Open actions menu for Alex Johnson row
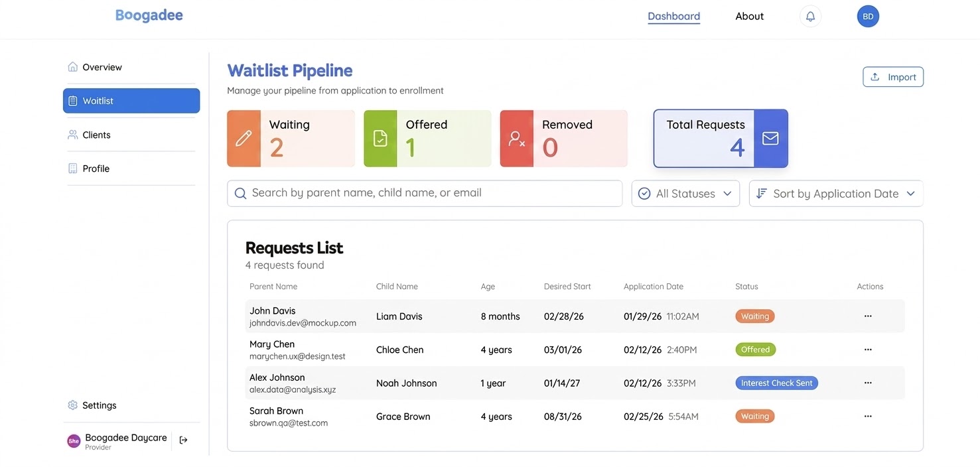Screen dimensions: 980x467 [868, 383]
